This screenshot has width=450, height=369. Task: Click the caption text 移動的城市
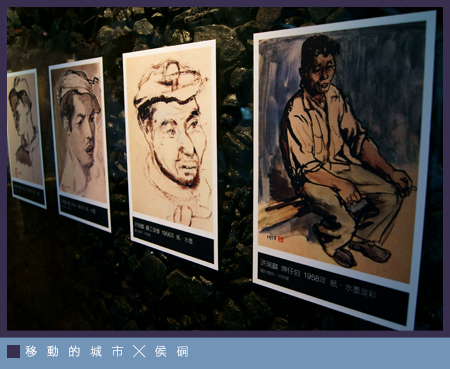pos(74,351)
